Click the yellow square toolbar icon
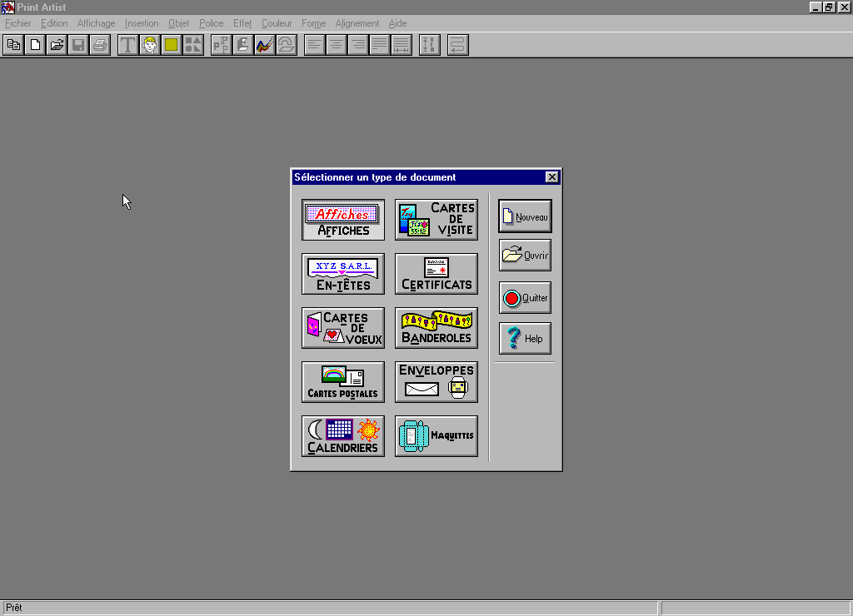This screenshot has width=853, height=616. 172,45
